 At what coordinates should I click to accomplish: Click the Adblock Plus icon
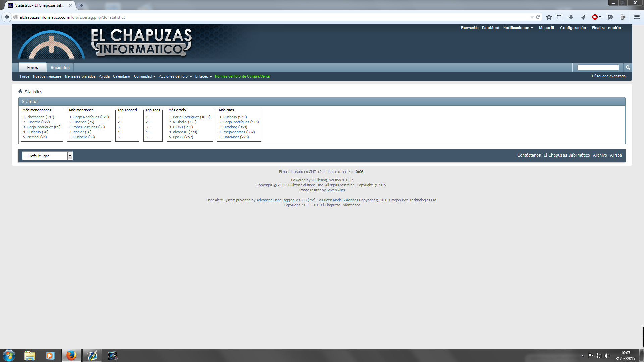click(x=595, y=17)
